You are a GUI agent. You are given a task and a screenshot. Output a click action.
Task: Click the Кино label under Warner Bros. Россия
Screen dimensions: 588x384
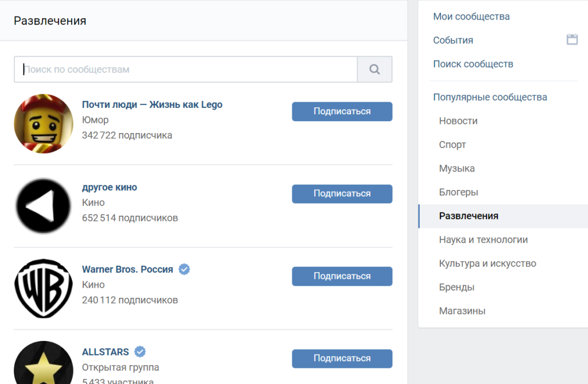(94, 285)
